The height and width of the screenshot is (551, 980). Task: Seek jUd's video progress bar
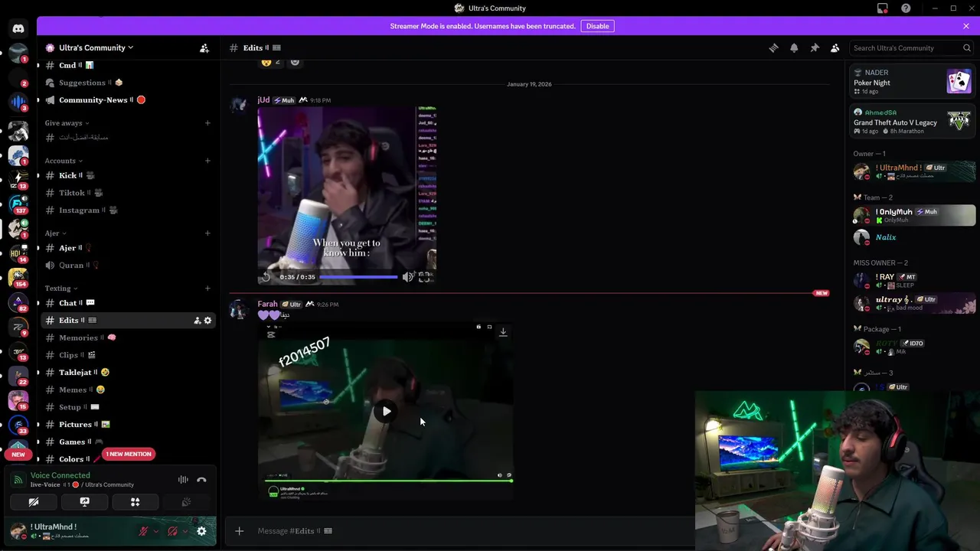(358, 277)
